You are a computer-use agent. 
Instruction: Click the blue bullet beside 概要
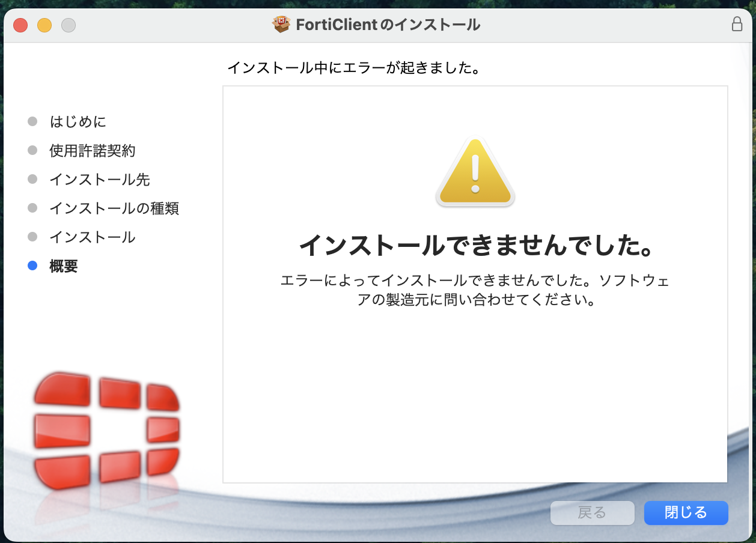32,265
